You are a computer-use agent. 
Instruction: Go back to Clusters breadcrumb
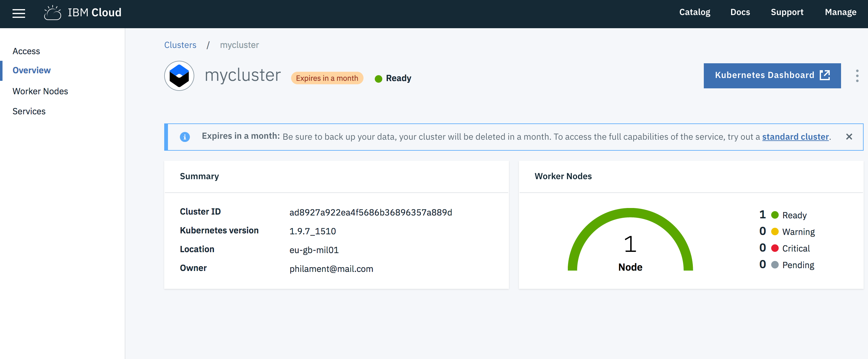(x=180, y=45)
